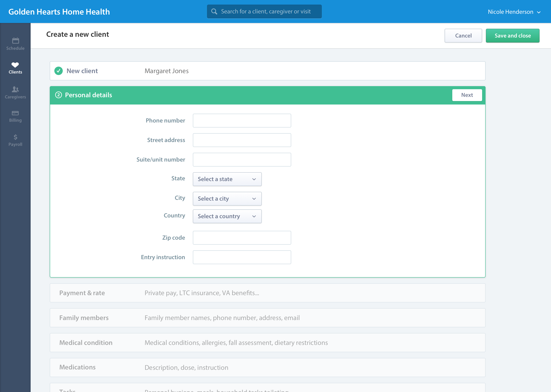Screen dimensions: 551x392
Task: Click the Phone number label
Action: (x=165, y=120)
